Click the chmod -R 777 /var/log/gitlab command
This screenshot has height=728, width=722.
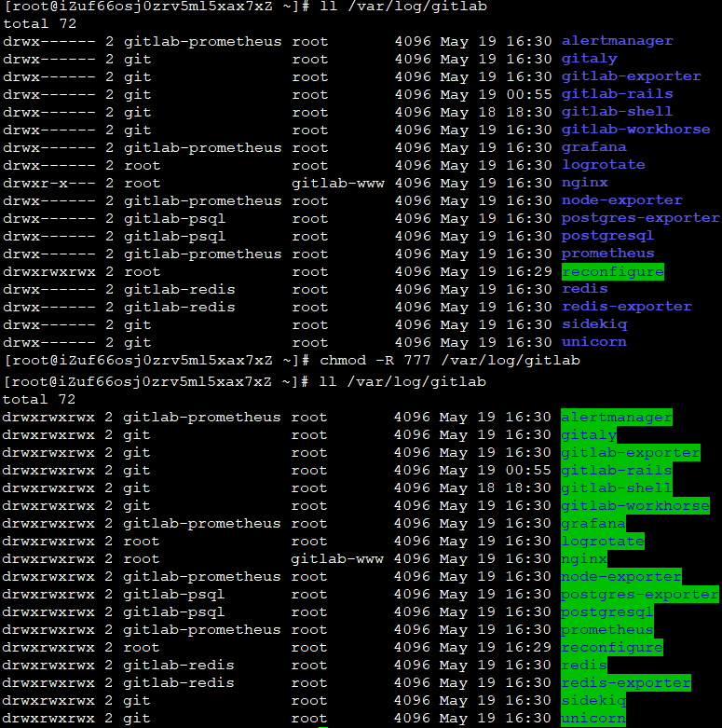click(x=450, y=361)
